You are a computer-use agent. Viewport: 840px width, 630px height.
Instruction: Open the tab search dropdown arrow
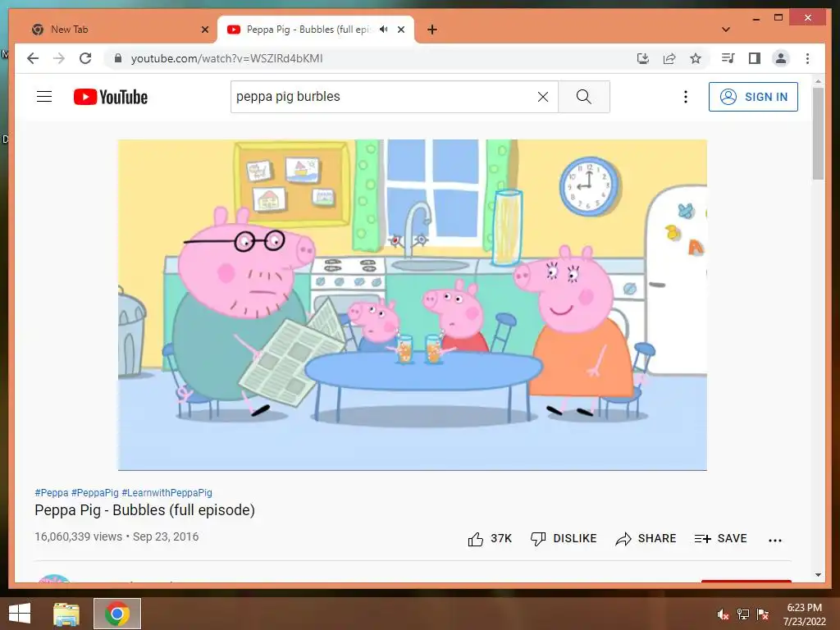tap(726, 30)
